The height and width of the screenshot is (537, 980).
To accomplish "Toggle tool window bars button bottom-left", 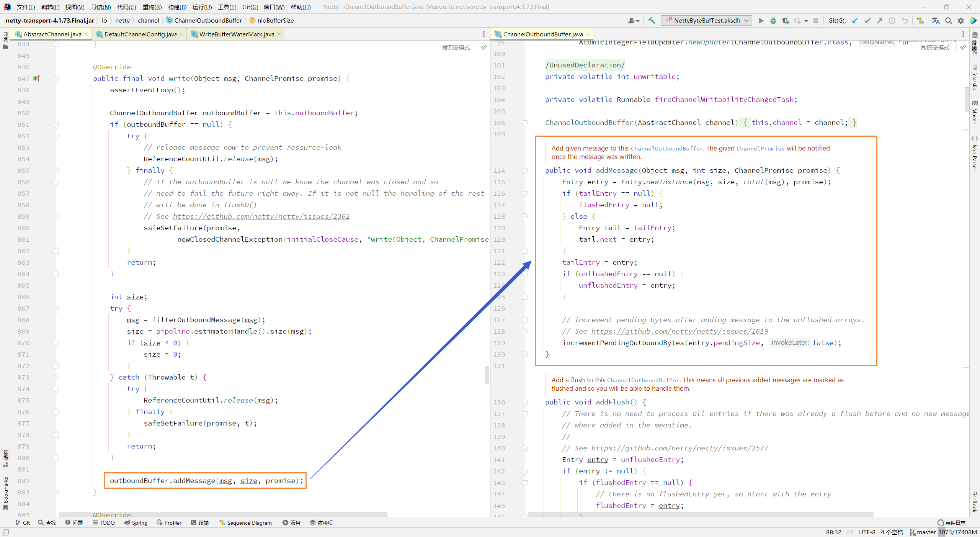I will pos(5,532).
